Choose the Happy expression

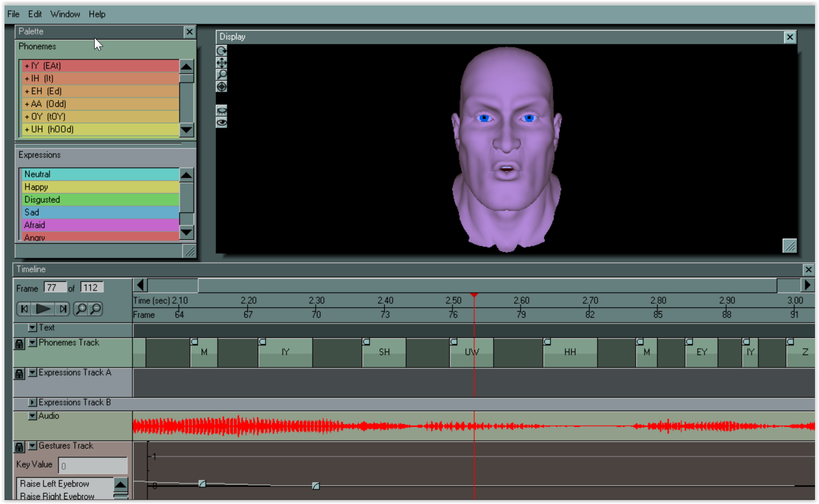pos(100,187)
